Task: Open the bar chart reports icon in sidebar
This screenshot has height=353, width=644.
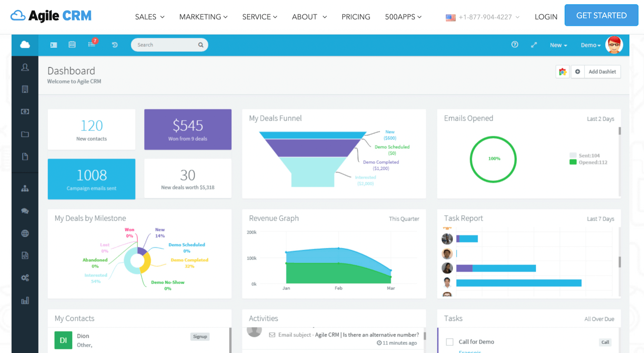Action: [x=25, y=300]
